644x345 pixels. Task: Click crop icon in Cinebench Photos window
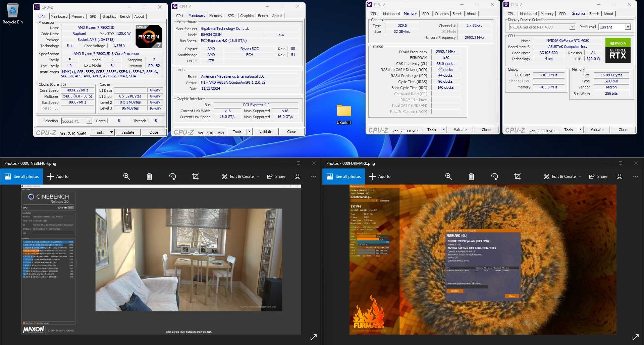click(x=195, y=177)
